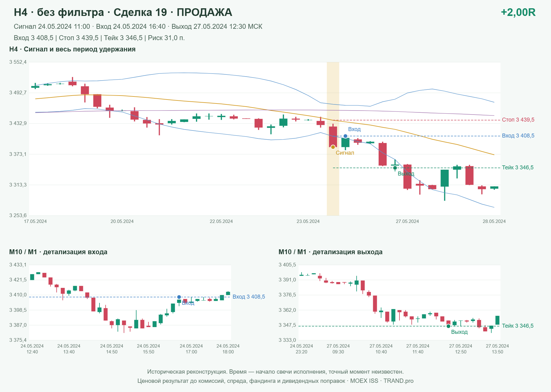Viewport: 551px width, 392px height.
Task: Click the blue entry dot in entry detail chart
Action: (179, 297)
